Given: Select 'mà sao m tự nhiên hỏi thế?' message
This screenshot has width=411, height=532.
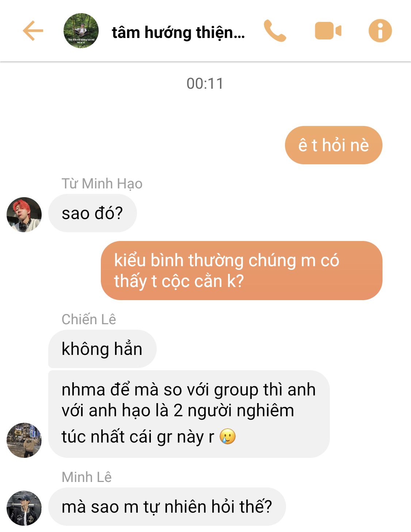Looking at the screenshot, I should (x=167, y=507).
